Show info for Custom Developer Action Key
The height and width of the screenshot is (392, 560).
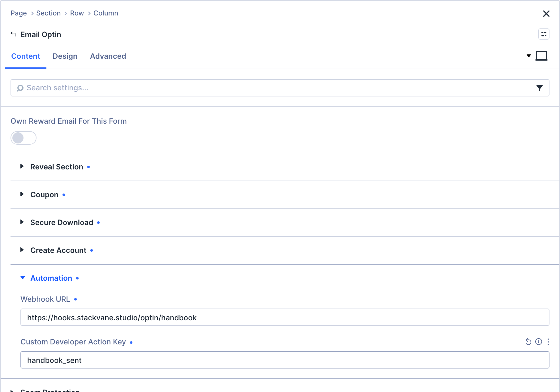(539, 342)
